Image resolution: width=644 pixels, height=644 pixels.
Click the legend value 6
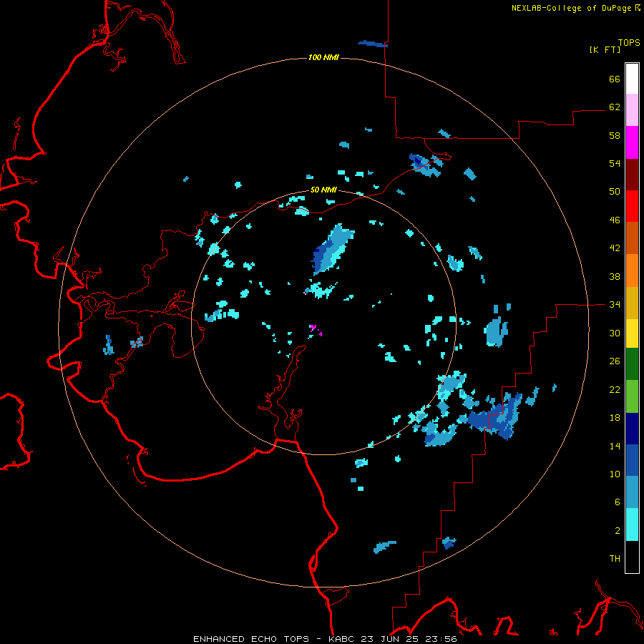(x=618, y=502)
